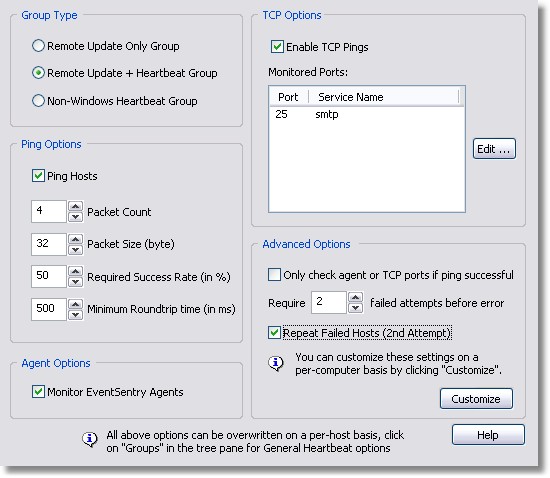This screenshot has width=550, height=478.
Task: Toggle Monitor EventSentry Agents checkbox
Action: click(x=38, y=392)
